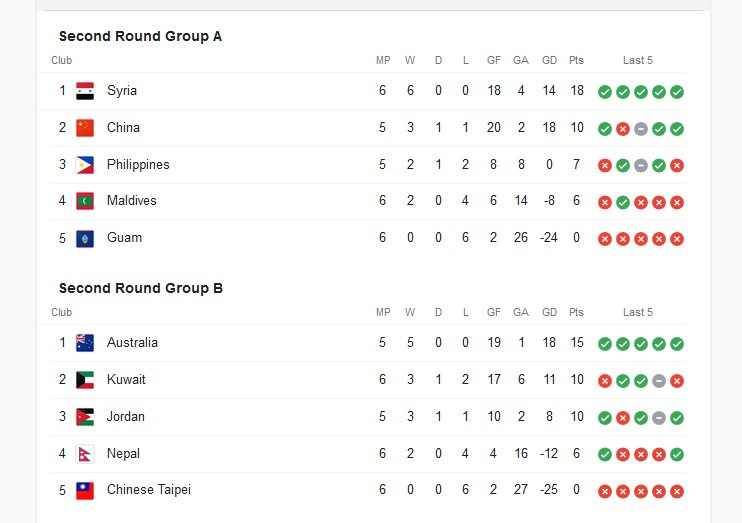742x523 pixels.
Task: Click the China flag icon
Action: coord(85,128)
